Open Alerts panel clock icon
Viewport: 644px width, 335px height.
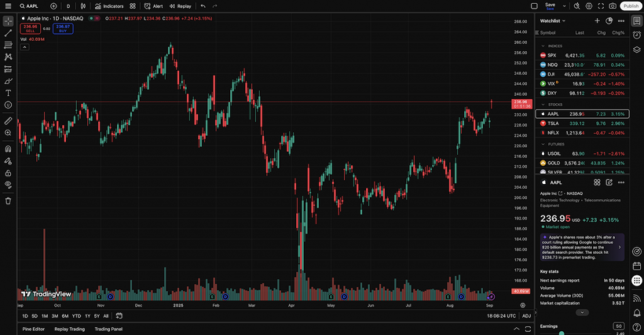click(x=636, y=35)
